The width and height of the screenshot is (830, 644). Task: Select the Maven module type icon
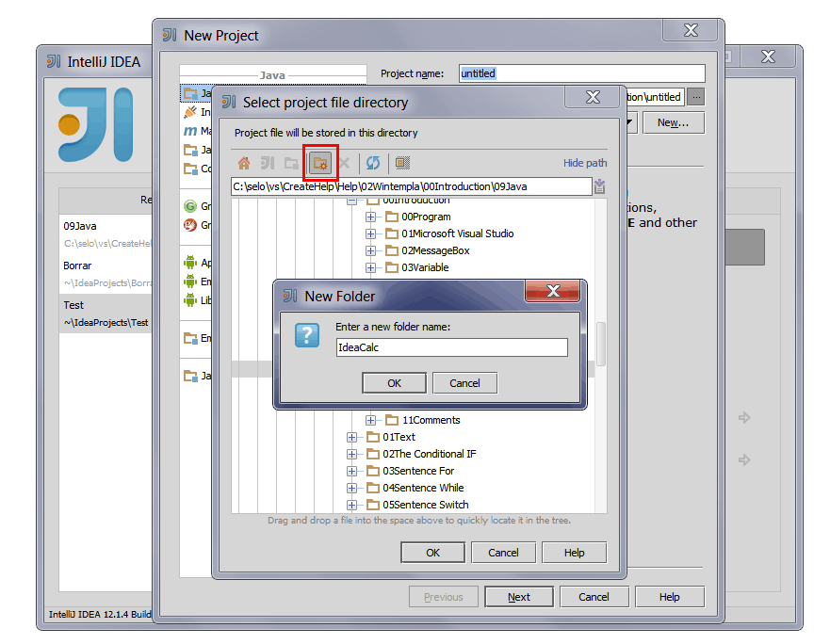tap(190, 131)
